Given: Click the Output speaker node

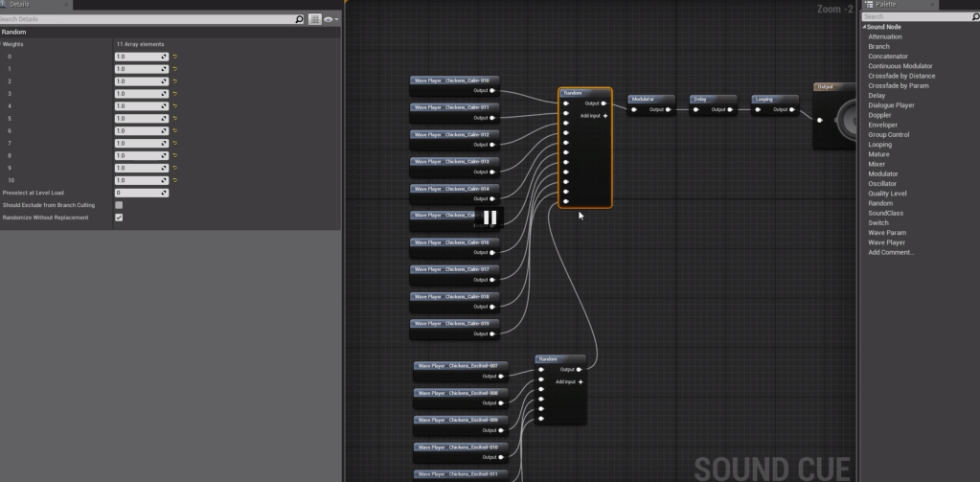Looking at the screenshot, I should click(x=836, y=118).
